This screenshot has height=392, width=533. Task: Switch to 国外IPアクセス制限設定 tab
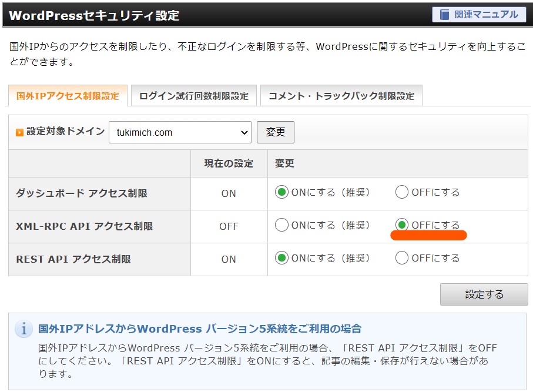pos(68,96)
